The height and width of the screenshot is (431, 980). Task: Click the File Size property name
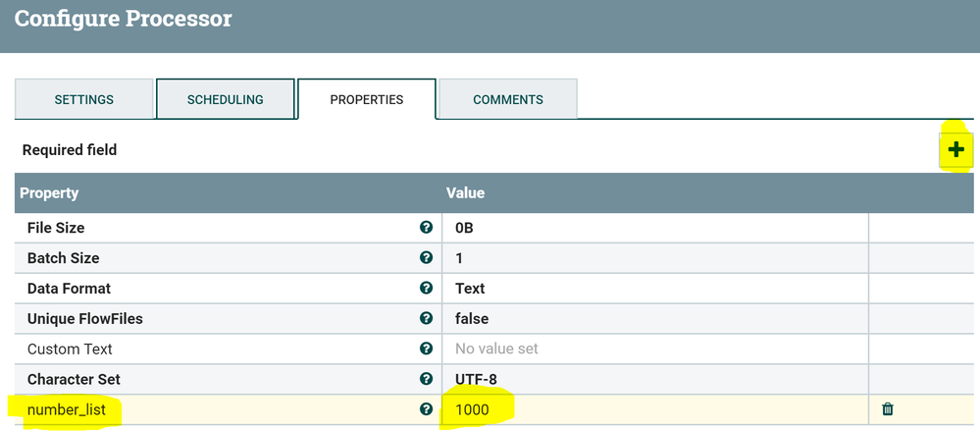56,228
